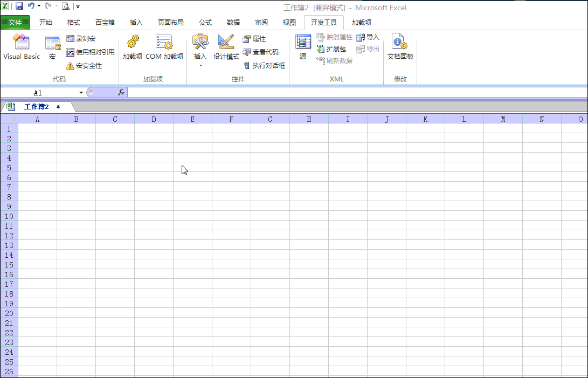588x378 pixels.
Task: Click 查看代码 to view control code
Action: (x=263, y=52)
